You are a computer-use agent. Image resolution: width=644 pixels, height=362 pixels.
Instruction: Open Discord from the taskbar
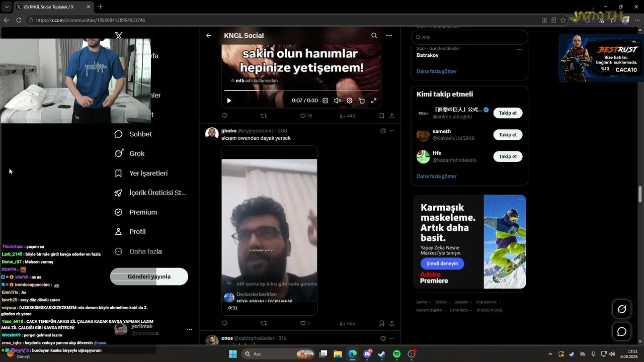pyautogui.click(x=367, y=354)
